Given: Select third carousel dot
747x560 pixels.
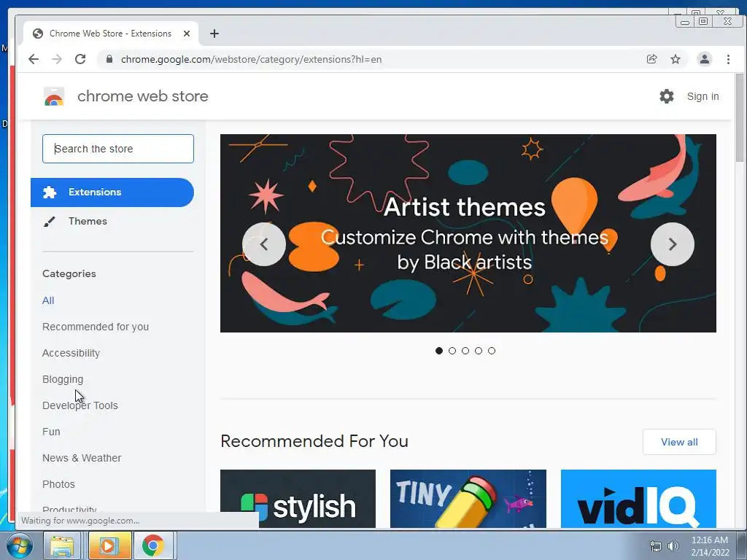Looking at the screenshot, I should click(x=465, y=351).
